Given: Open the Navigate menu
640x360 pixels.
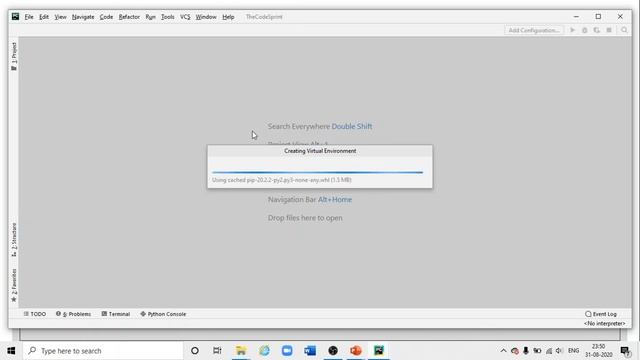Looking at the screenshot, I should point(83,17).
